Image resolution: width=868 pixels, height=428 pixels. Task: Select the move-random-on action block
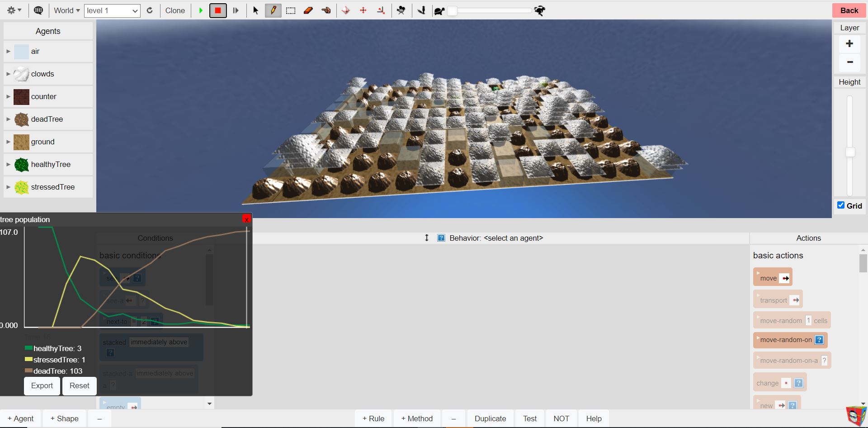[x=790, y=340]
